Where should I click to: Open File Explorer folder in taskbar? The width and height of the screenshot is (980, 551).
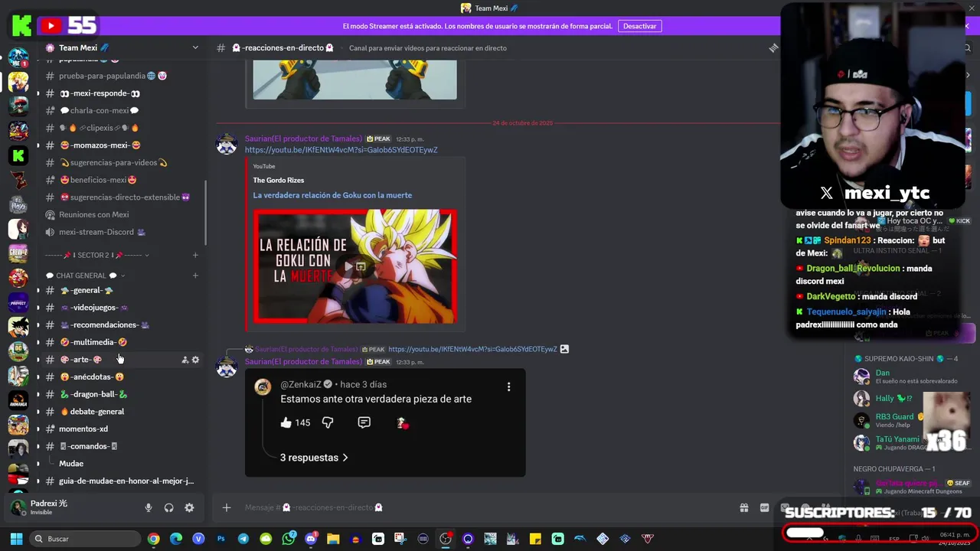[x=333, y=539]
